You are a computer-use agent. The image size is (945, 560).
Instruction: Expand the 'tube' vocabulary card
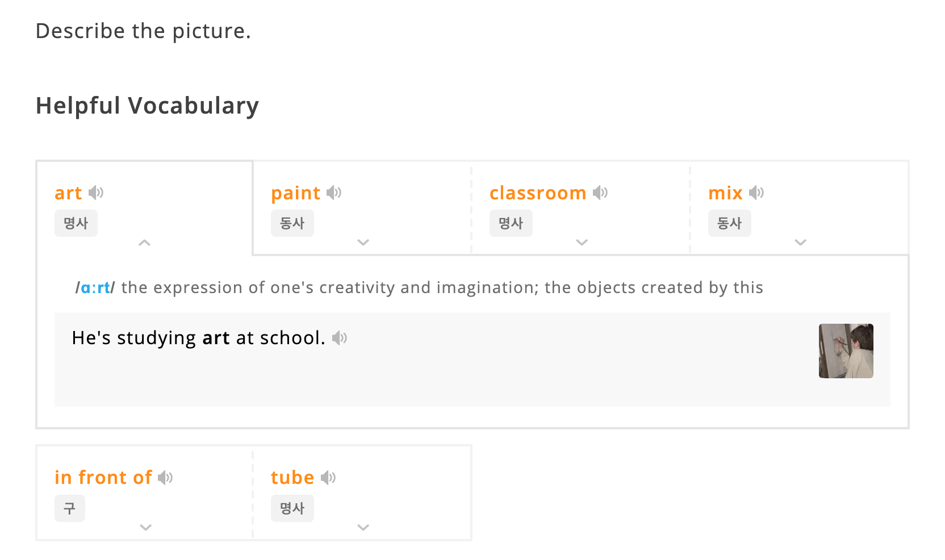pyautogui.click(x=363, y=528)
